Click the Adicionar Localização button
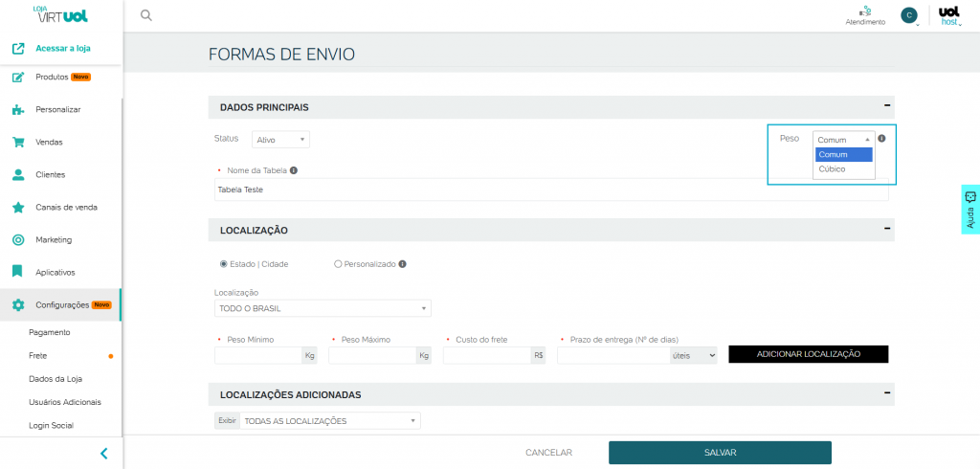The image size is (980, 469). pos(808,354)
